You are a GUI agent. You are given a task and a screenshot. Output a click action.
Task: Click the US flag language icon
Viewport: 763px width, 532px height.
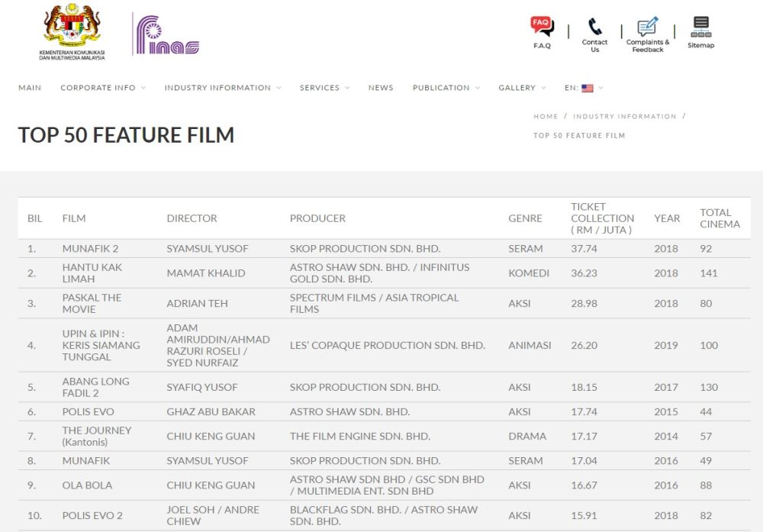point(588,87)
